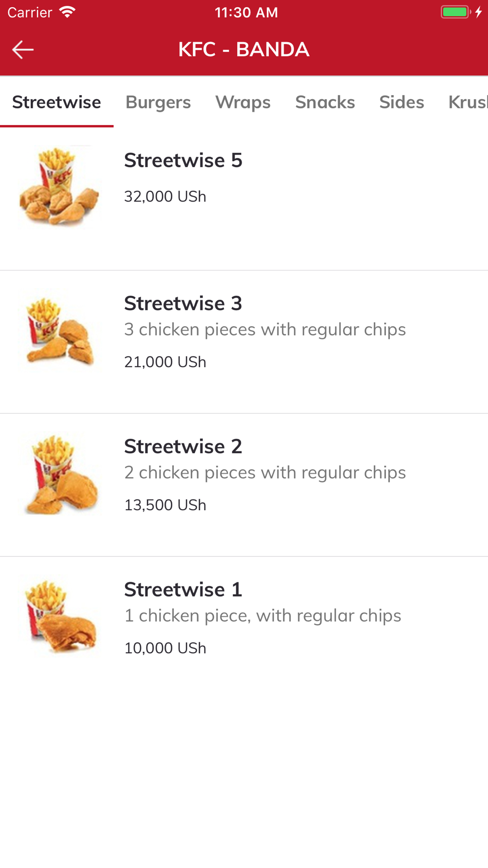Tap the KFC - BANDA header title

tap(244, 49)
